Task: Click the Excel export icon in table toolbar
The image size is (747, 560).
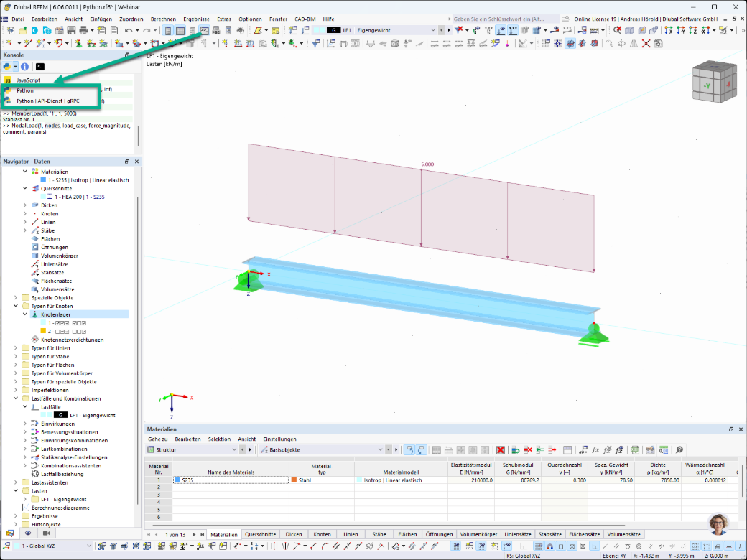Action: 634,449
